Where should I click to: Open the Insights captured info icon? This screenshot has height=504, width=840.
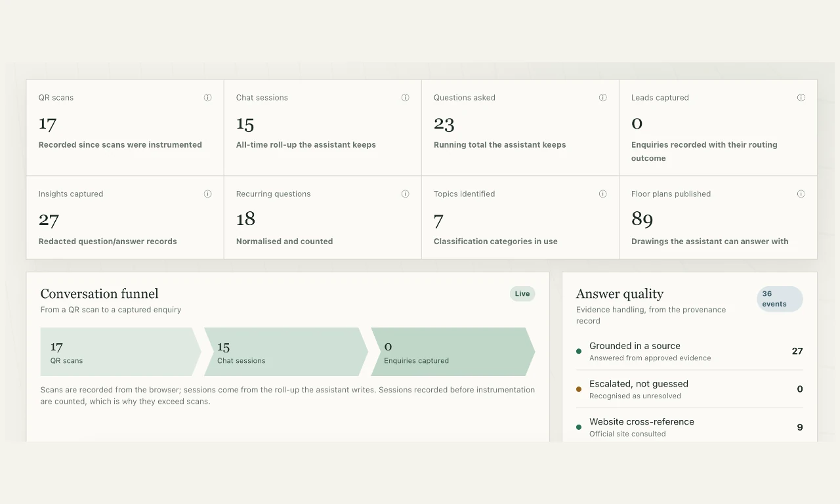(x=207, y=194)
